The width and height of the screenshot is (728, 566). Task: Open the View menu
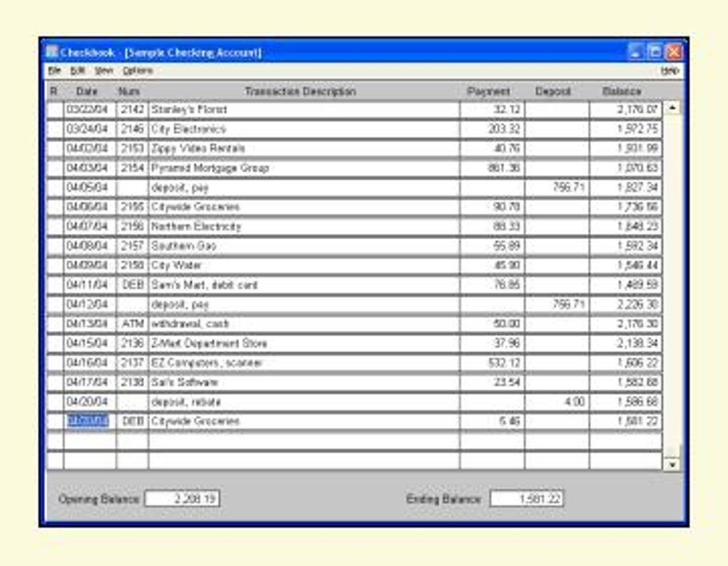(103, 71)
